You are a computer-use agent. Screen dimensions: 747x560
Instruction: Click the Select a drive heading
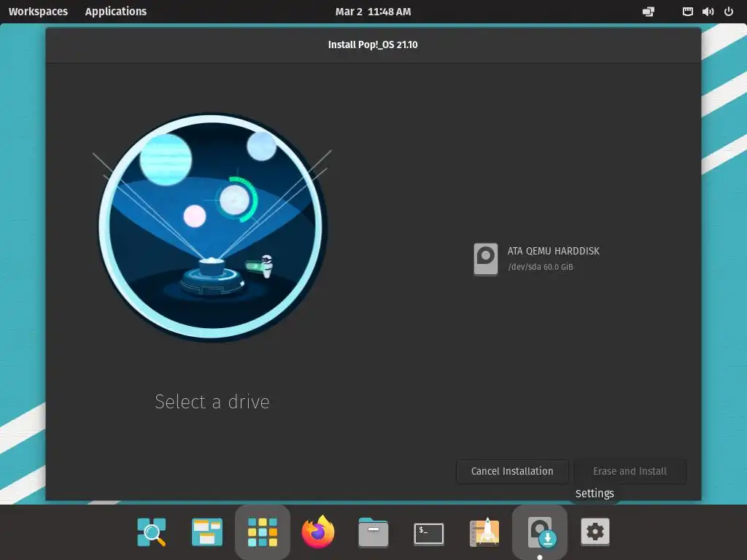(x=212, y=402)
